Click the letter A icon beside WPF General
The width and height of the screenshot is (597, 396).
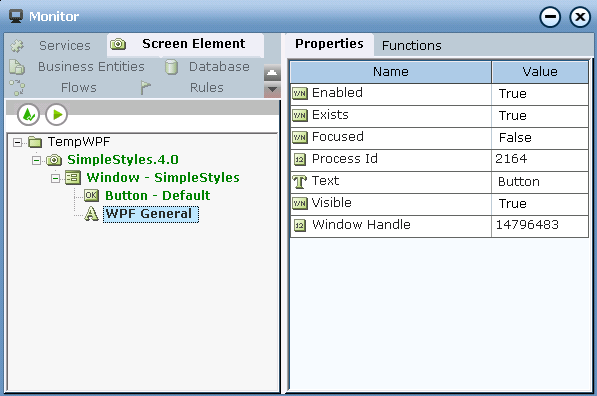coord(91,214)
